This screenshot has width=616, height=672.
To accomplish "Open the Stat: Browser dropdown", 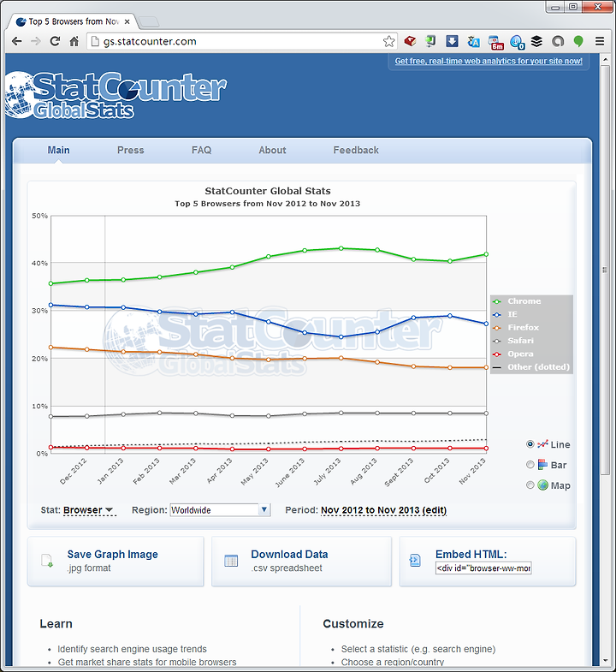I will coord(89,510).
